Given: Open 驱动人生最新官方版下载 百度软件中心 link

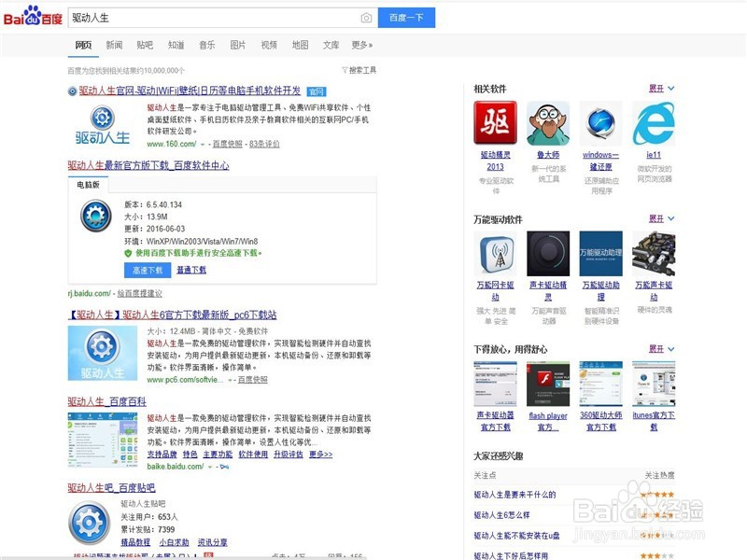Looking at the screenshot, I should pyautogui.click(x=148, y=165).
